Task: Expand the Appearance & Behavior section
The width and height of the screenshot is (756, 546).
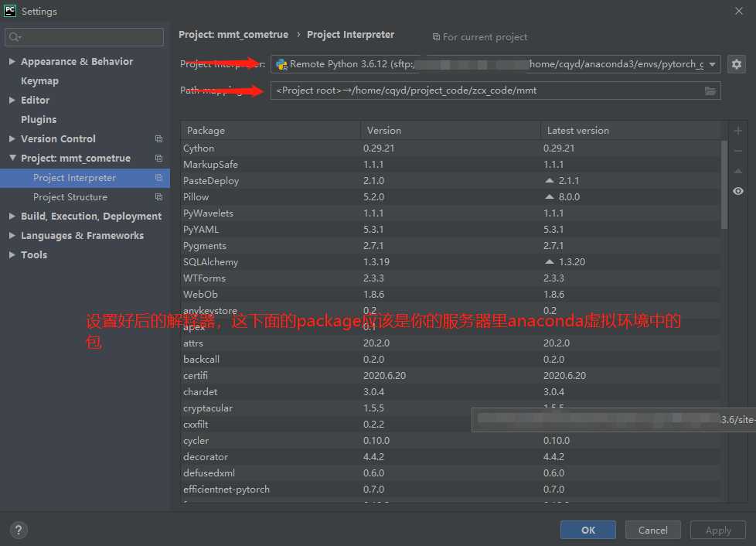Action: click(x=12, y=62)
